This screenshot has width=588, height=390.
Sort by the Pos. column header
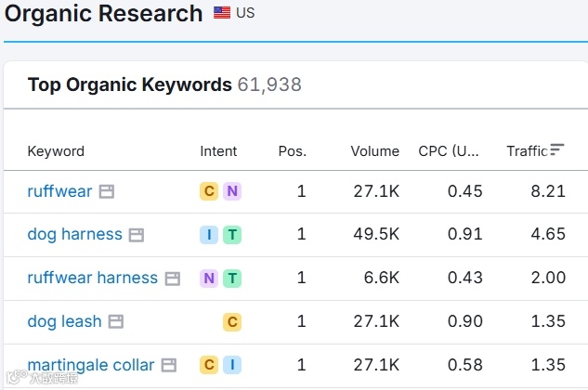coord(292,151)
